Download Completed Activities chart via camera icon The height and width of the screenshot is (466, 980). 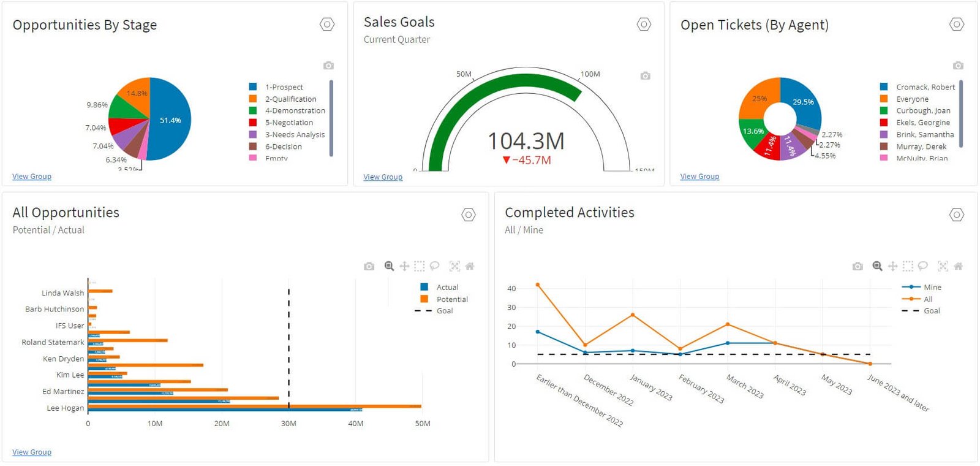[858, 266]
